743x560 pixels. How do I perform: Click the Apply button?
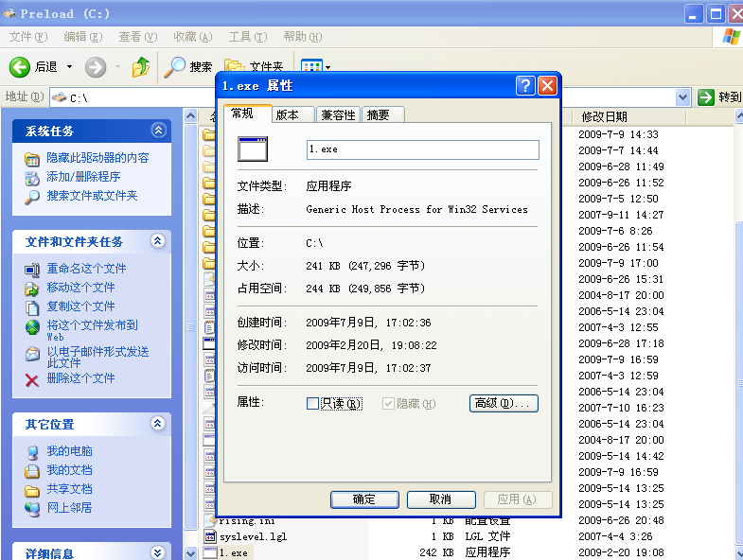click(518, 499)
